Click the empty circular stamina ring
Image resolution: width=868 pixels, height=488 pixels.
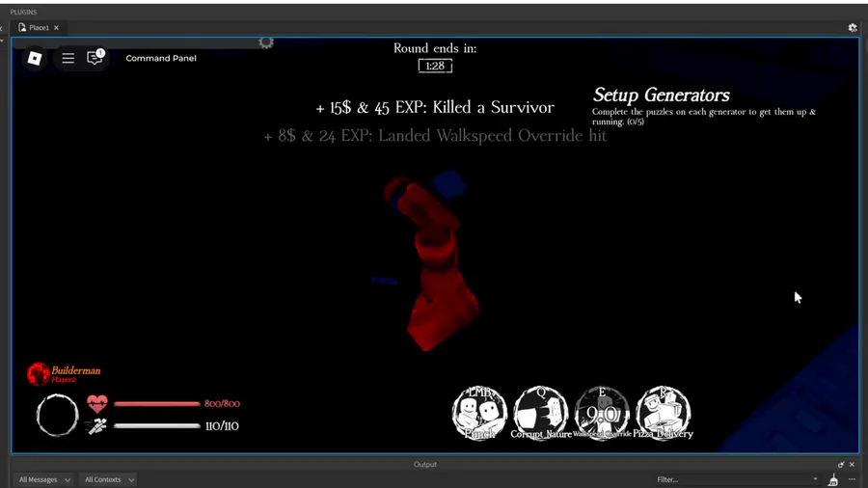tap(57, 416)
